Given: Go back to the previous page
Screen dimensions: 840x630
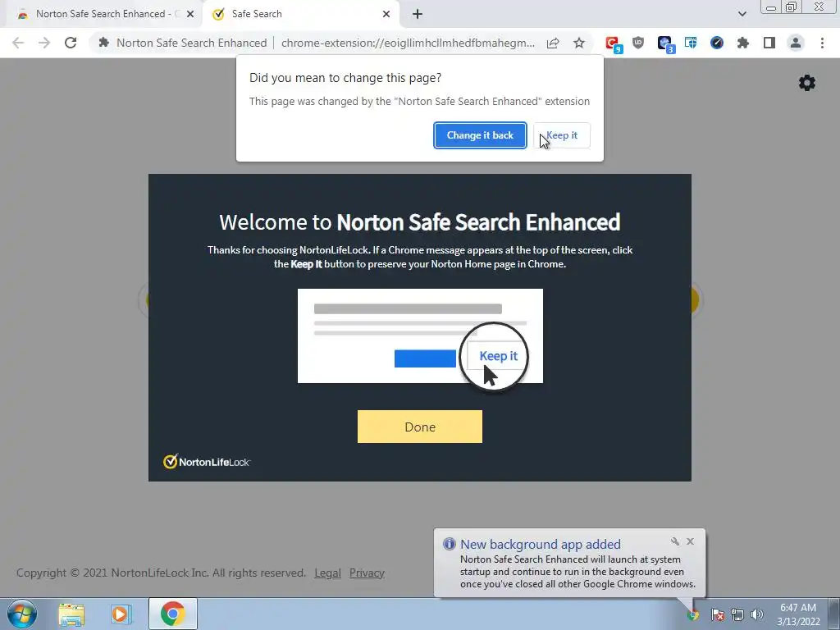Looking at the screenshot, I should coord(18,43).
